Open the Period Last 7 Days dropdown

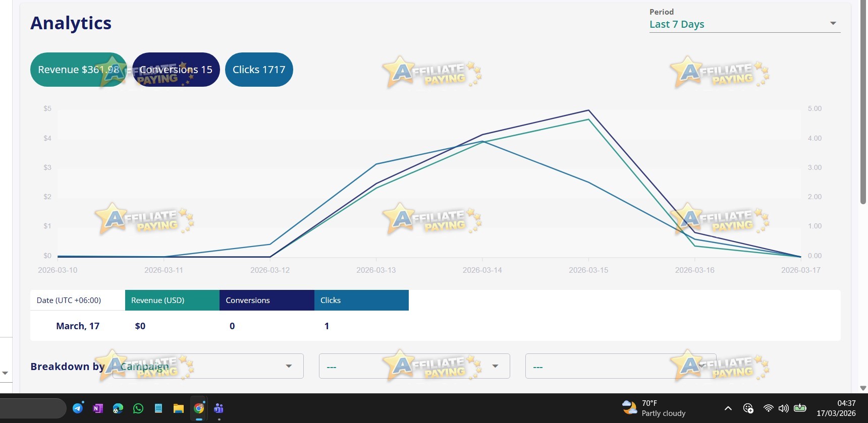coord(745,24)
